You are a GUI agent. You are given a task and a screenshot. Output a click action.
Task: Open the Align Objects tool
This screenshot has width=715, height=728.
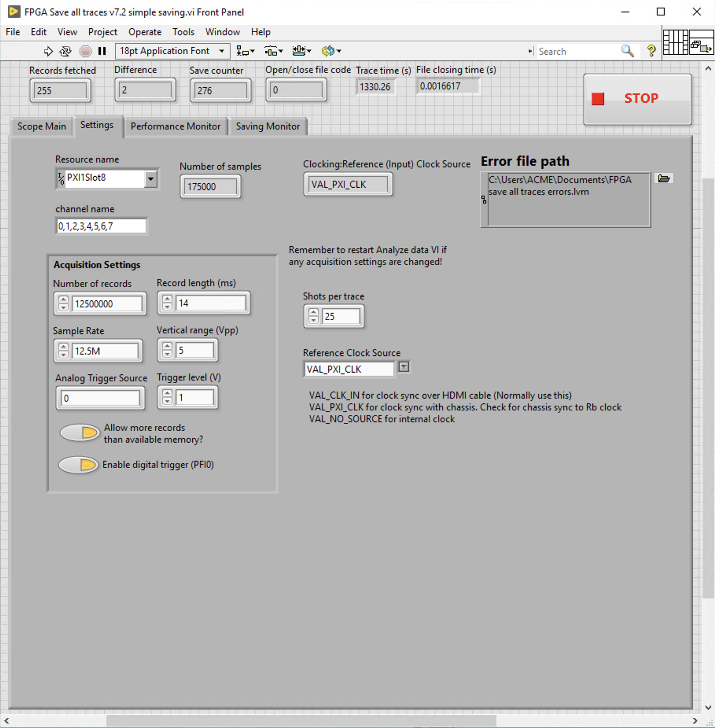[x=245, y=51]
